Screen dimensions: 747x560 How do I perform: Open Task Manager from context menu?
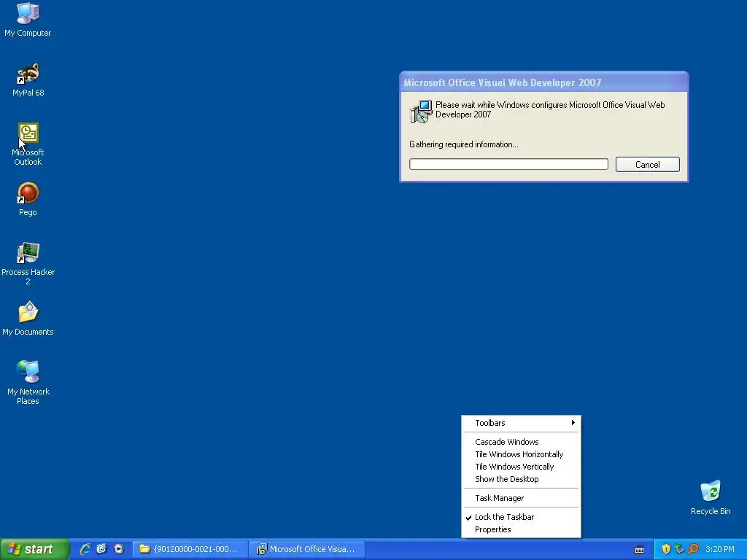click(521, 498)
